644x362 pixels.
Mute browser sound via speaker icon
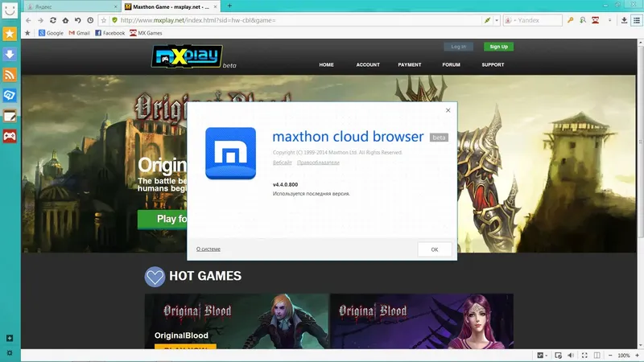(571, 356)
